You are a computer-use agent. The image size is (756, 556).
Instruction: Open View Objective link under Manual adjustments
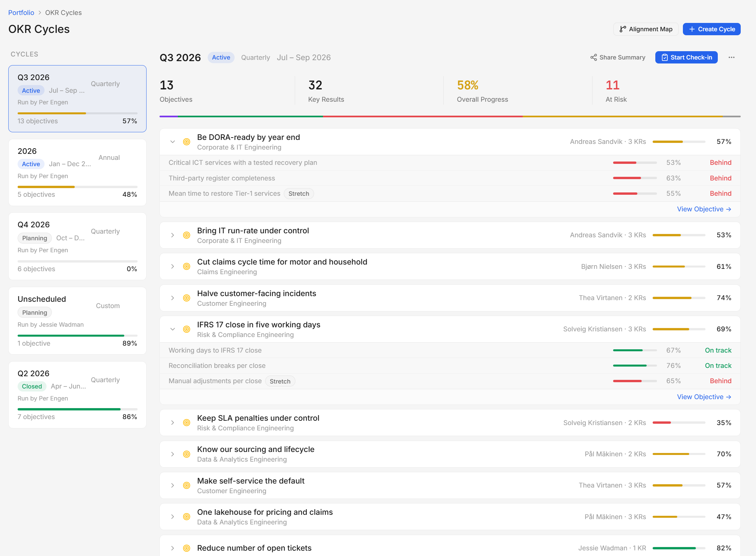(x=704, y=397)
